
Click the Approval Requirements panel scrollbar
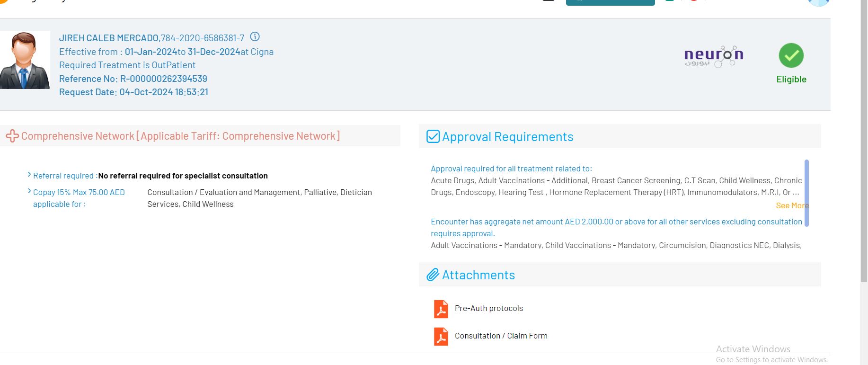click(806, 193)
